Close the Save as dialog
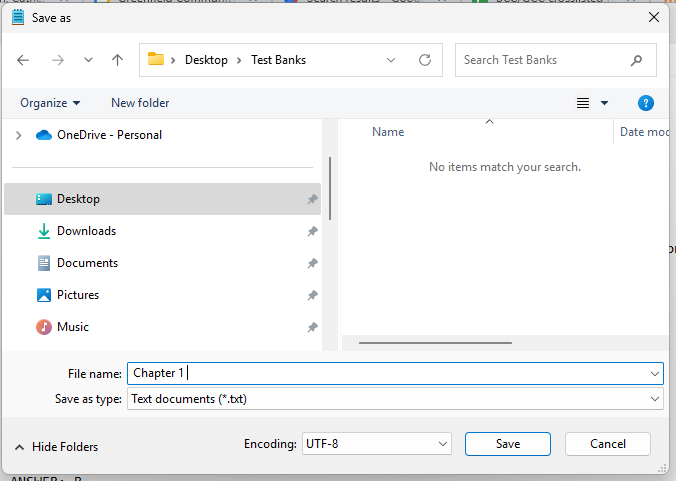The width and height of the screenshot is (676, 481). [654, 17]
